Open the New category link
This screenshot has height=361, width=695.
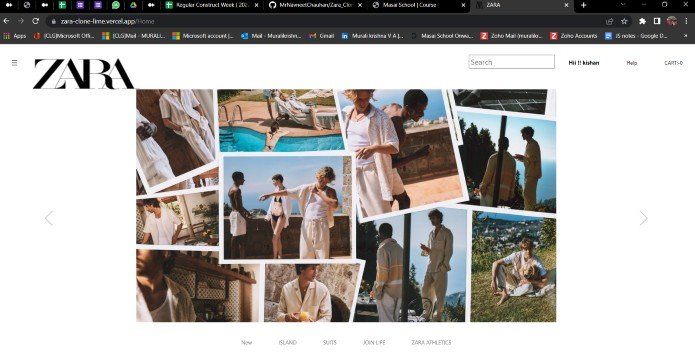246,342
